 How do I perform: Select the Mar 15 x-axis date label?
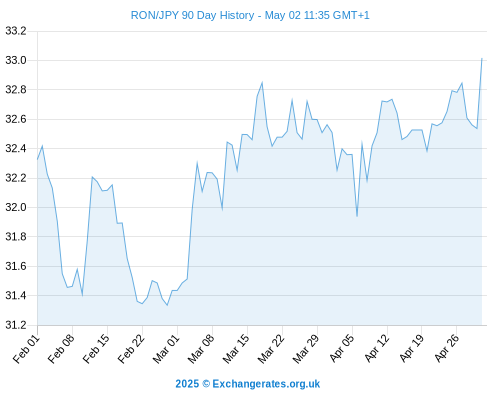click(236, 348)
